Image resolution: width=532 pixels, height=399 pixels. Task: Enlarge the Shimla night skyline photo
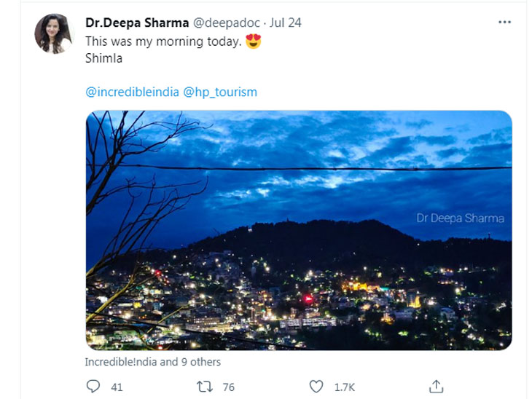click(299, 230)
